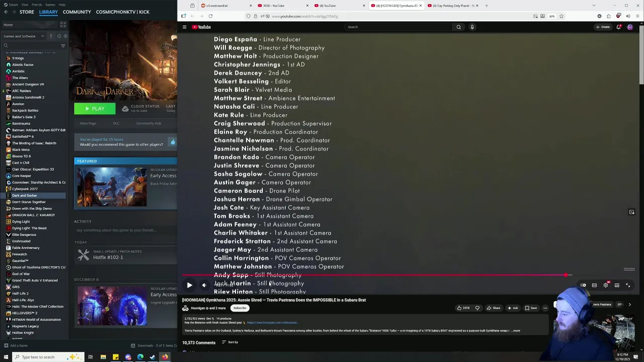Add a Game in Steam
This screenshot has height=362, width=644.
(16, 345)
